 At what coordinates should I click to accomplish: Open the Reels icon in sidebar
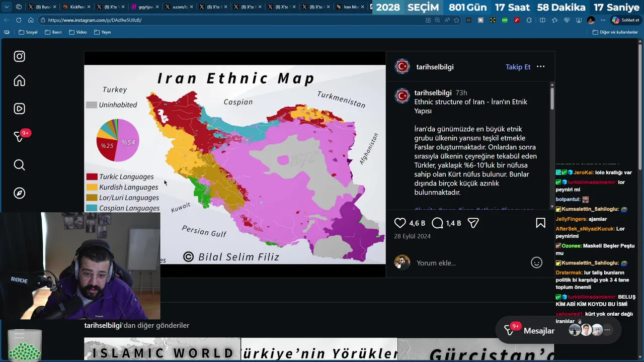(x=19, y=109)
